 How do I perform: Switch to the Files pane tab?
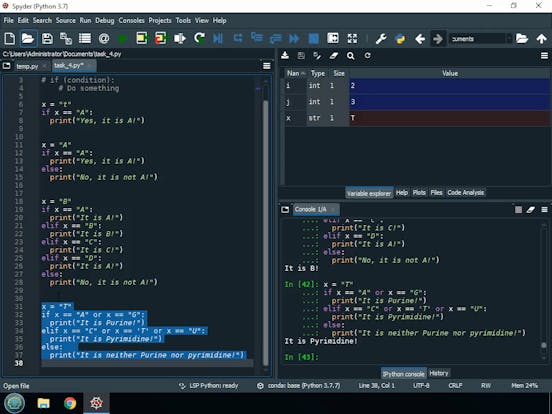436,193
